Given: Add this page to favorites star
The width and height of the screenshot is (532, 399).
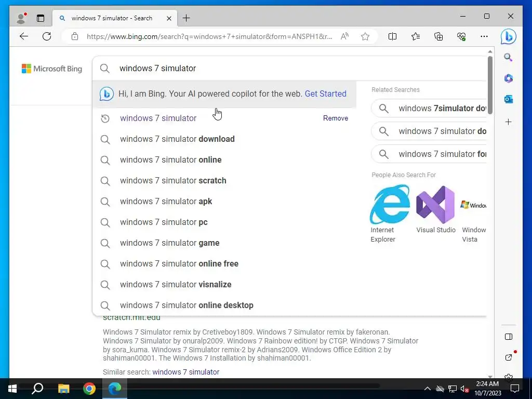Looking at the screenshot, I should [x=365, y=36].
